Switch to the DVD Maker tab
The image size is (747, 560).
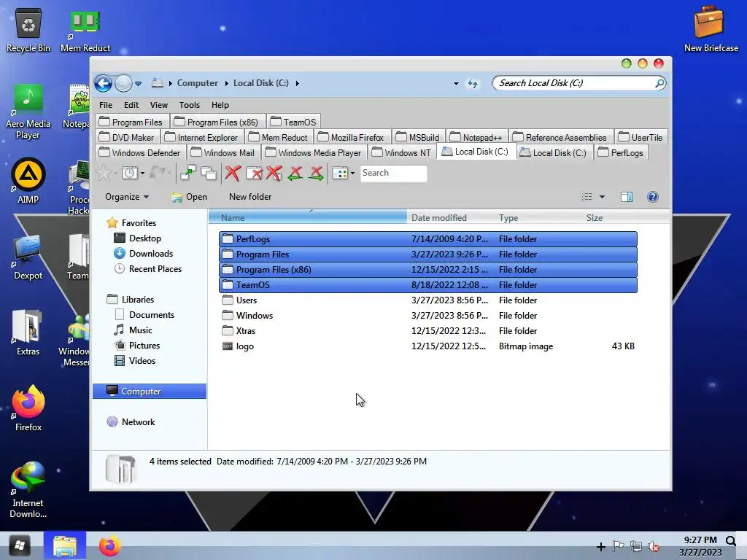pos(127,137)
